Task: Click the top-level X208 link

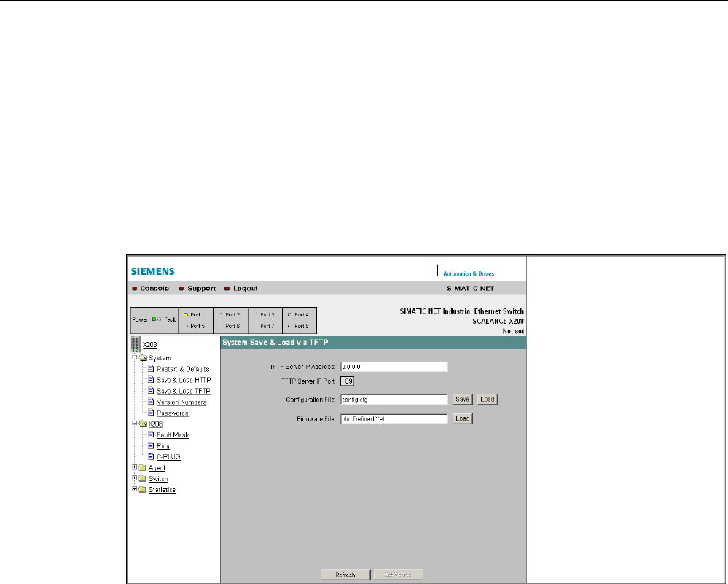Action: coord(150,345)
